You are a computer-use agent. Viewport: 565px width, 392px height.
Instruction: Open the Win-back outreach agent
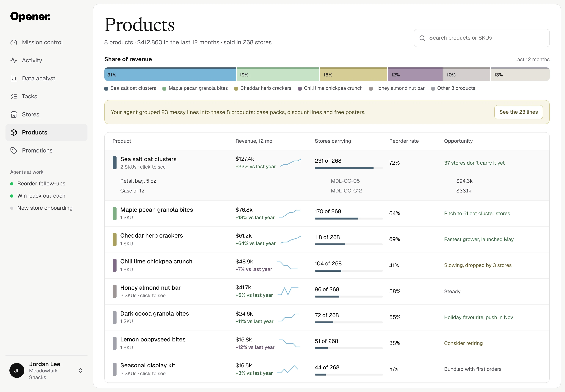pyautogui.click(x=41, y=196)
